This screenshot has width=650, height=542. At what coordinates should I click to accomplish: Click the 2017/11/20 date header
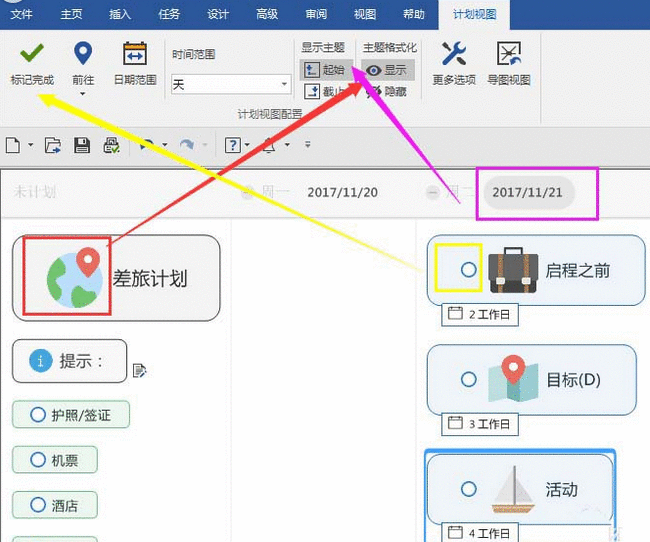click(342, 192)
